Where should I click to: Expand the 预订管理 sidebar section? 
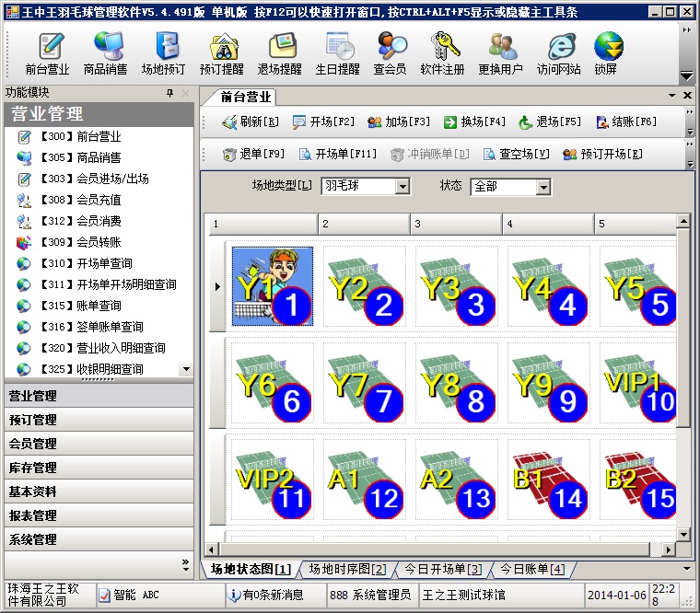click(x=98, y=420)
